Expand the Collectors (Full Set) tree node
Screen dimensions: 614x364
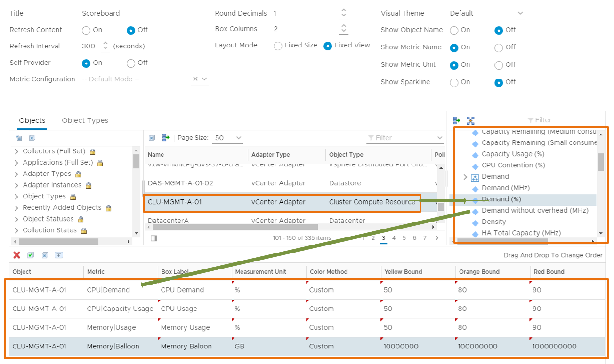click(17, 151)
